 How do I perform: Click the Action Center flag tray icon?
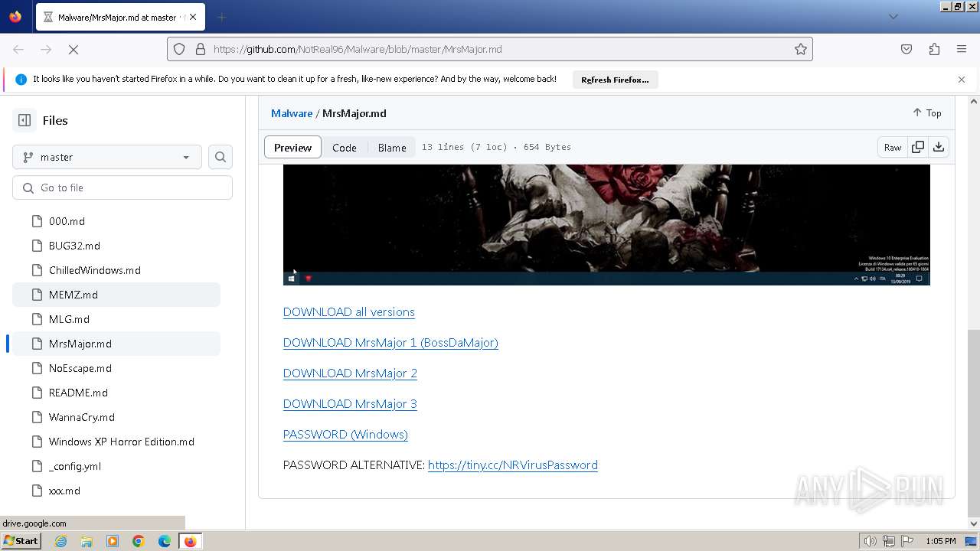pyautogui.click(x=907, y=541)
